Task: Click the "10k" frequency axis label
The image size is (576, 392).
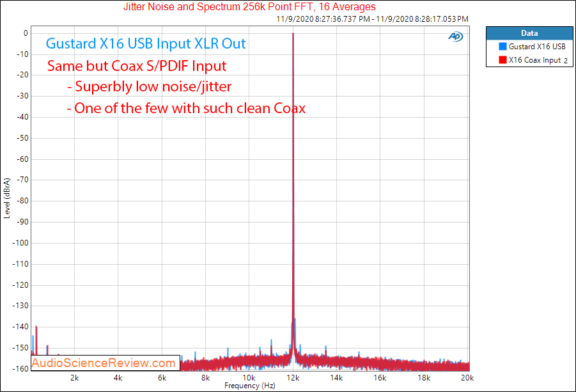Action: click(249, 378)
